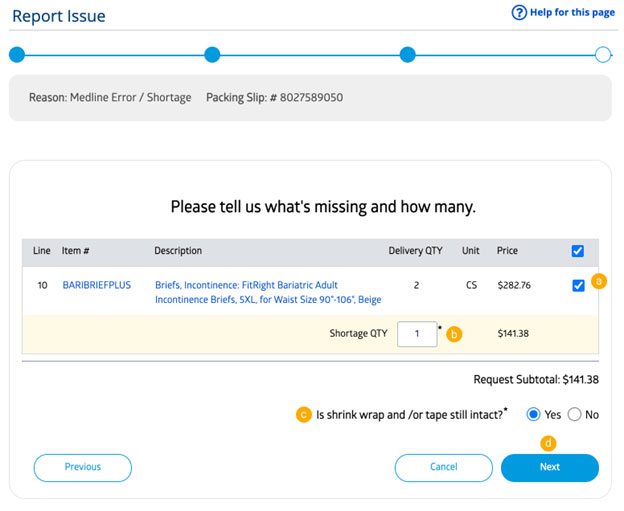Click the Next button

550,468
